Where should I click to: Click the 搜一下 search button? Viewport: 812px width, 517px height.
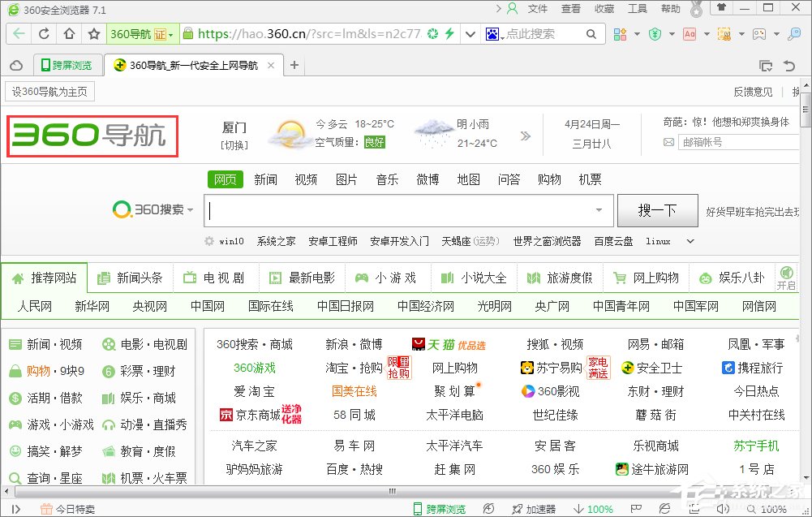(x=657, y=210)
